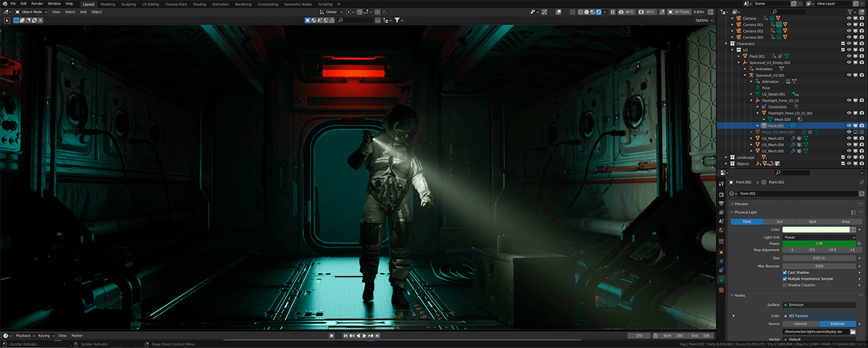Enable the Shadow Caustics checkbox
Image resolution: width=868 pixels, height=348 pixels.
[x=785, y=285]
